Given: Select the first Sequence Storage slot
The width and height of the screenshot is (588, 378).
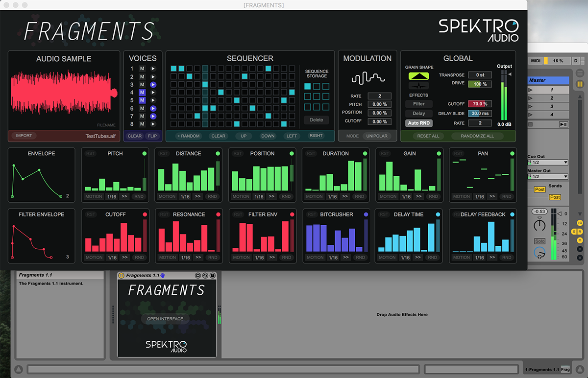Looking at the screenshot, I should tap(307, 86).
